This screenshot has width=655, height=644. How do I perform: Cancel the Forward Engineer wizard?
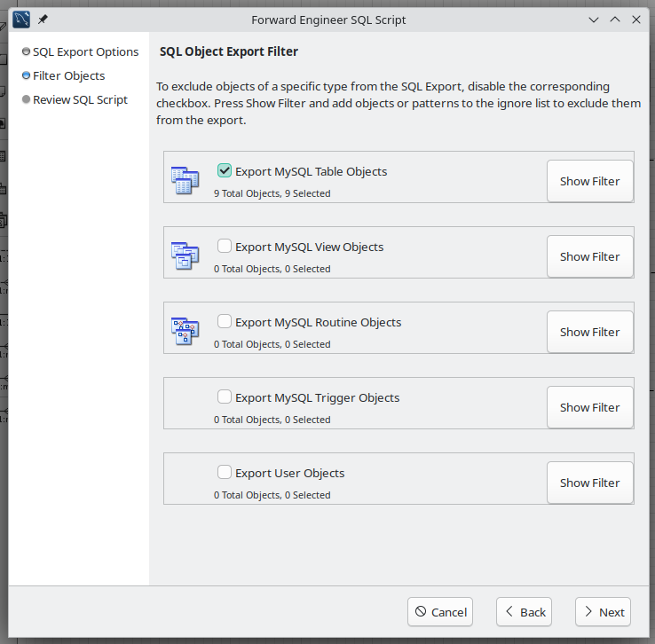tap(440, 612)
